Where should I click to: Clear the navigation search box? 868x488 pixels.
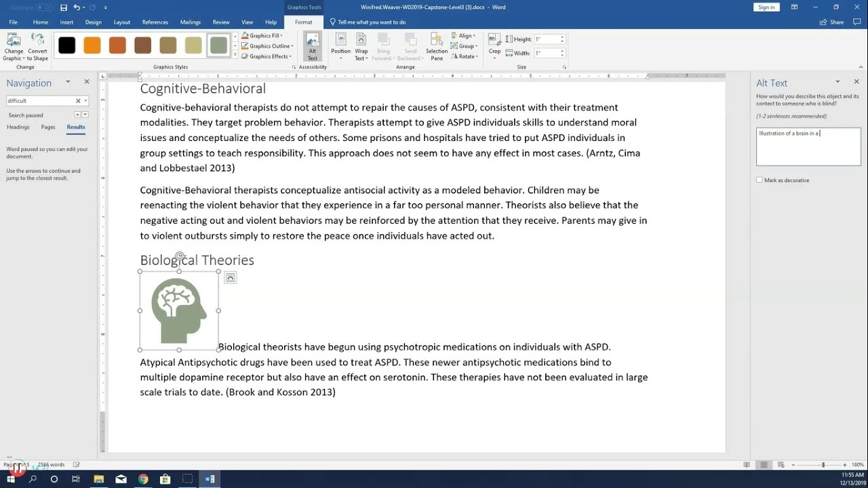[x=77, y=101]
